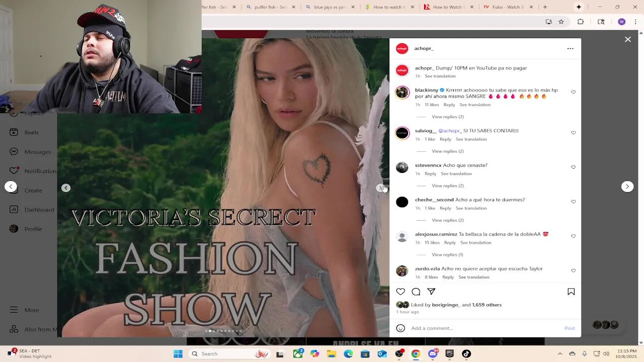This screenshot has height=362, width=644.
Task: Open the message avatars bubble at bottom right
Action: coord(606,325)
